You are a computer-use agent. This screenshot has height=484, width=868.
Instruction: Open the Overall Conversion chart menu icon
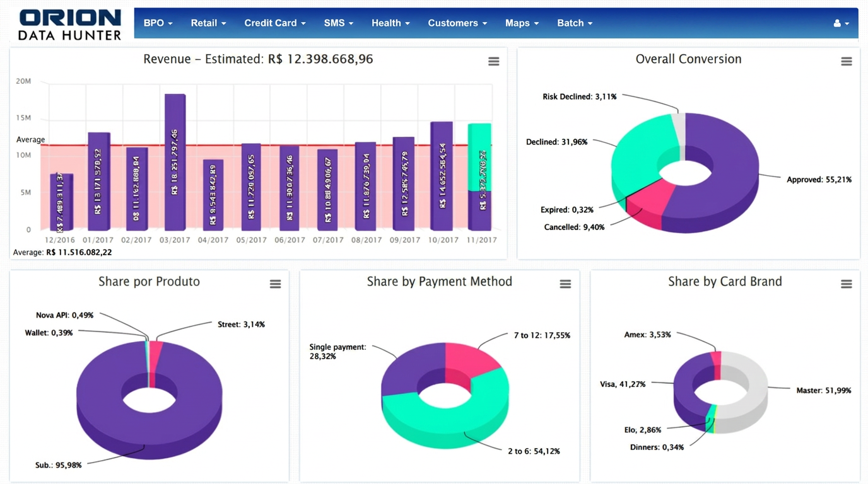coord(847,61)
